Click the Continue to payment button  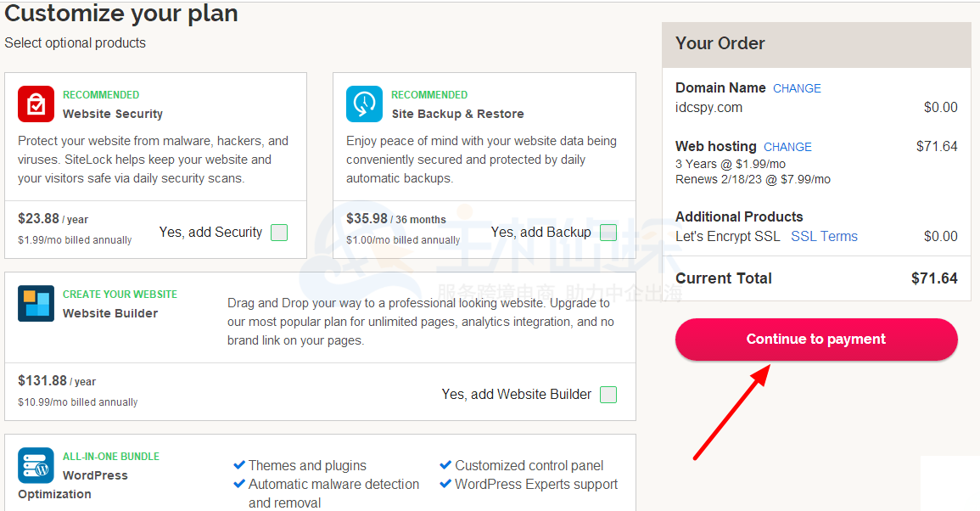816,339
